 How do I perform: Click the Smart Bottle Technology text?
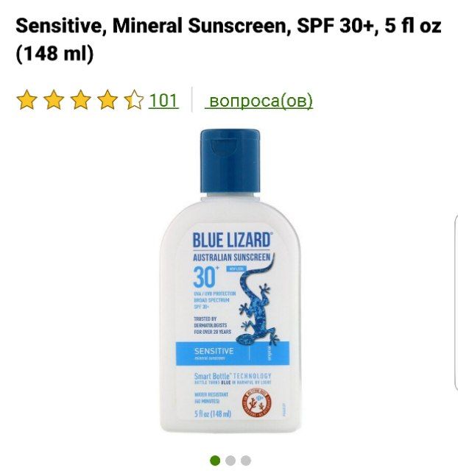point(233,376)
